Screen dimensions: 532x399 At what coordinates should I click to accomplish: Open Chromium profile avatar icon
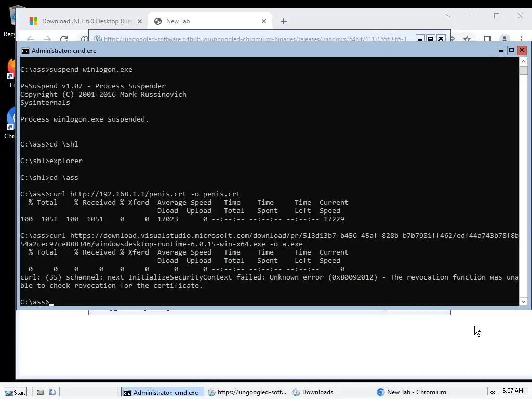(x=504, y=38)
